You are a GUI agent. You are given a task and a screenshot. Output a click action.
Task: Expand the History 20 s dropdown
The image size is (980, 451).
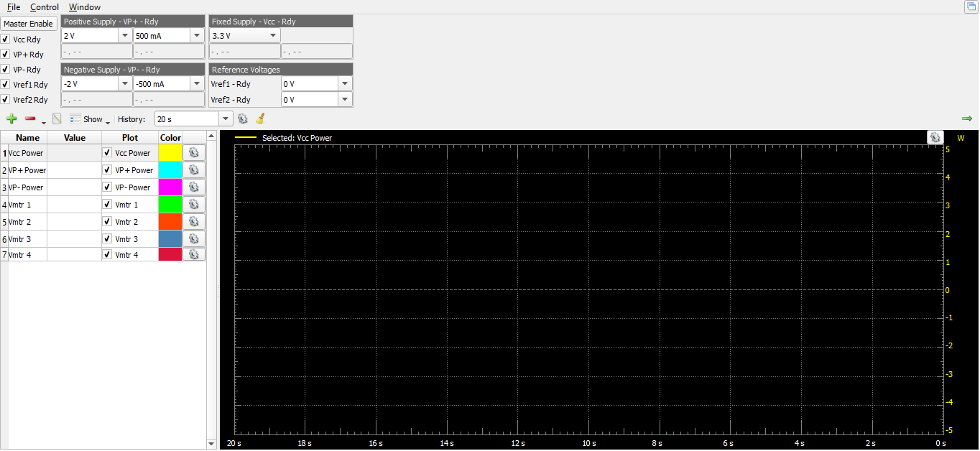[226, 119]
